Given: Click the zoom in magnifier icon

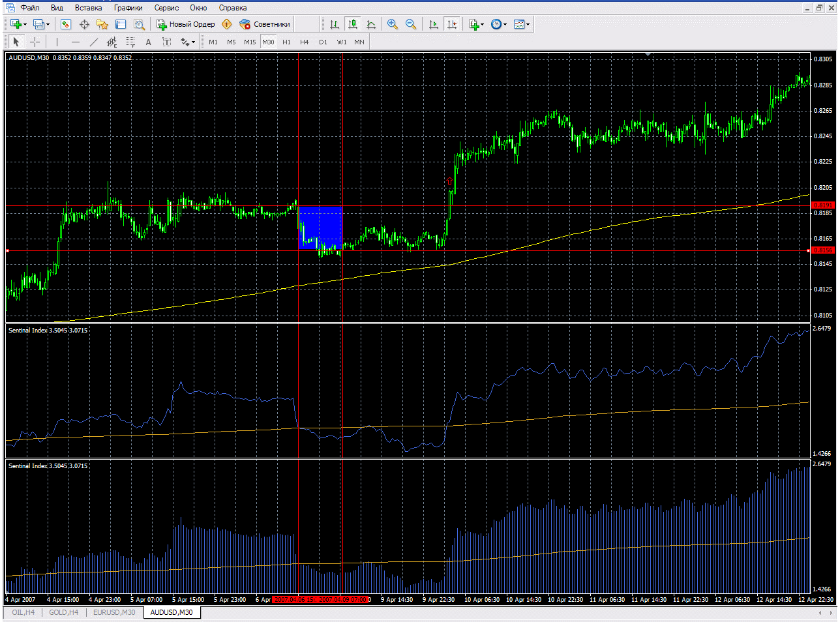Looking at the screenshot, I should [393, 24].
